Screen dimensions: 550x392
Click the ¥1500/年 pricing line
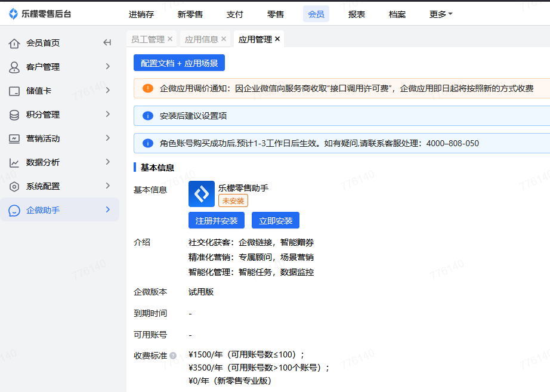pyautogui.click(x=246, y=355)
